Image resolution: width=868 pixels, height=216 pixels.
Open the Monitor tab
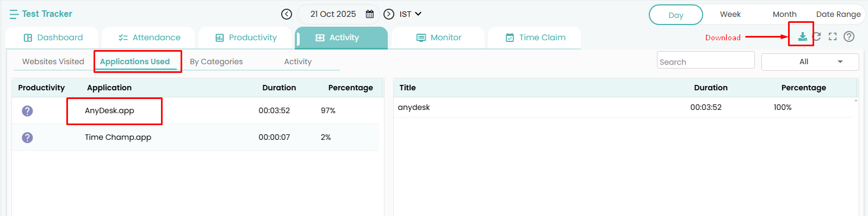tap(438, 38)
